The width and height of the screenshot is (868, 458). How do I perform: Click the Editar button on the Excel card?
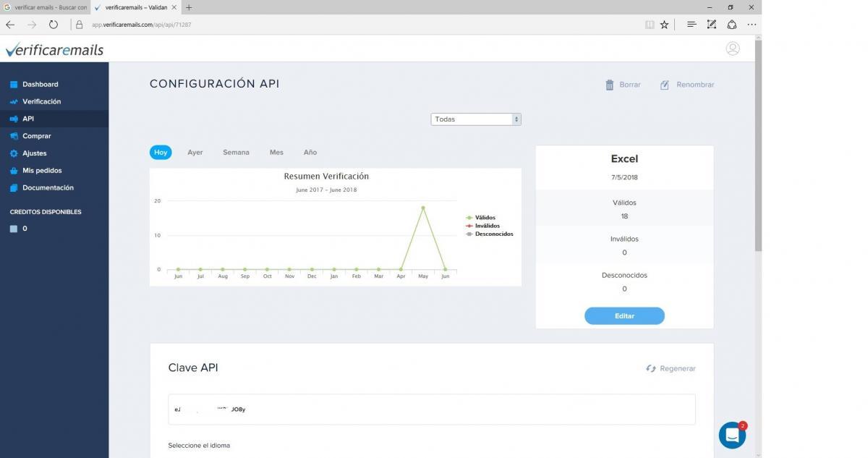[x=624, y=315]
